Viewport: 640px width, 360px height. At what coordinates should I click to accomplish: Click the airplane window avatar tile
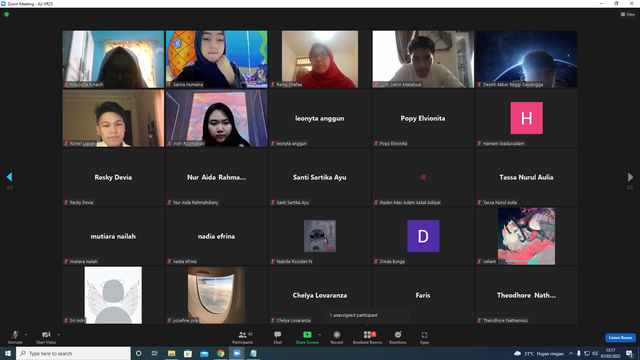pos(216,295)
